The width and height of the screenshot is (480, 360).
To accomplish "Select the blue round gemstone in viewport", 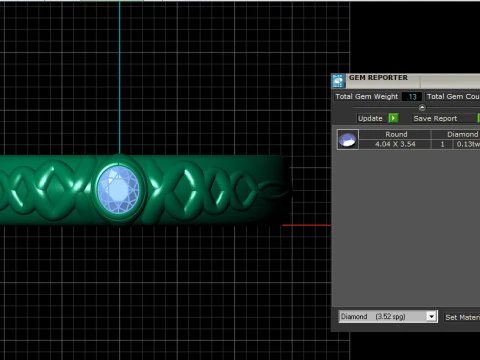I will [x=118, y=189].
